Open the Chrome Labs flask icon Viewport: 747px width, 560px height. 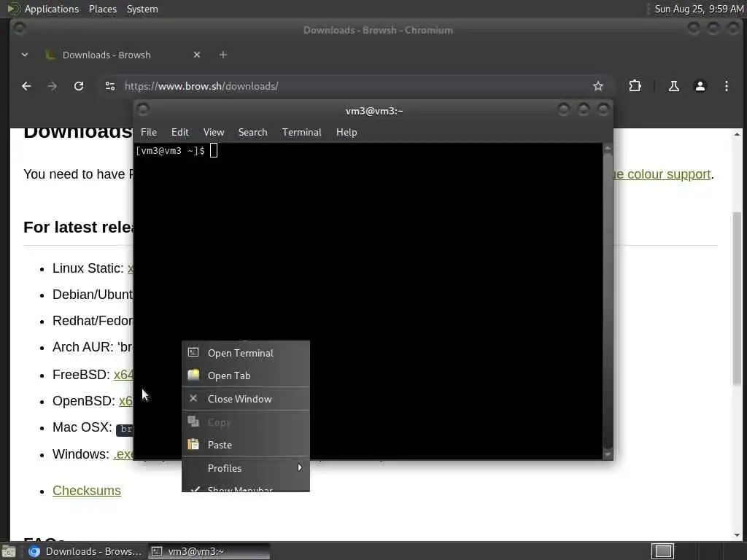tap(673, 86)
